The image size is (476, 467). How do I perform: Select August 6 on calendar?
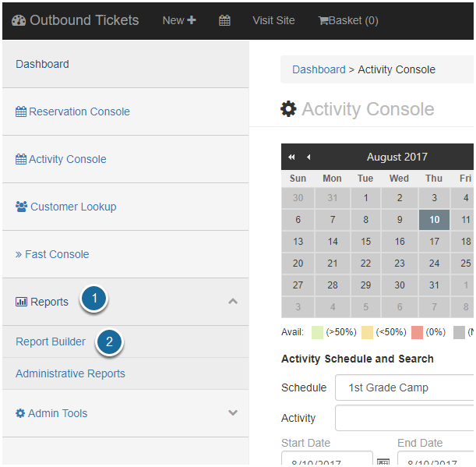(x=298, y=220)
